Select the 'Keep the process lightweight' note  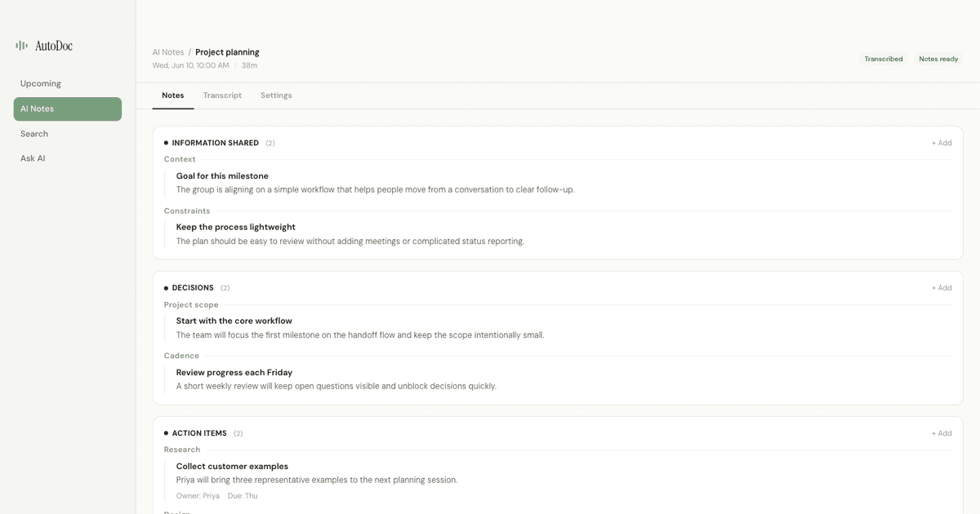[x=236, y=228]
